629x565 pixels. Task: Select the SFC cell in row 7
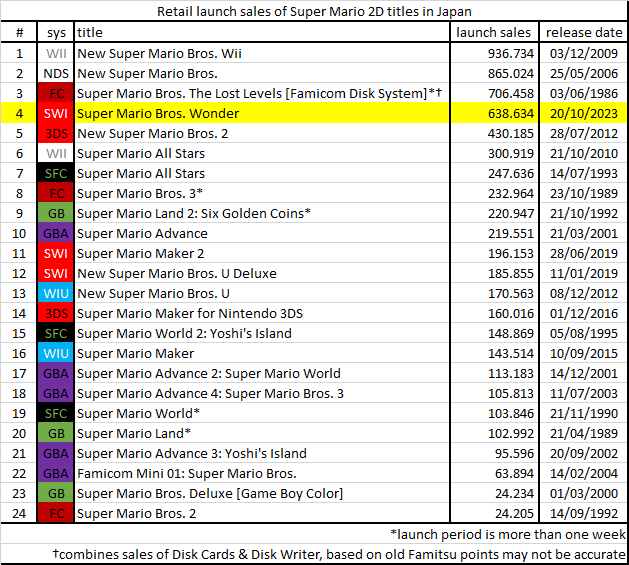(x=56, y=173)
